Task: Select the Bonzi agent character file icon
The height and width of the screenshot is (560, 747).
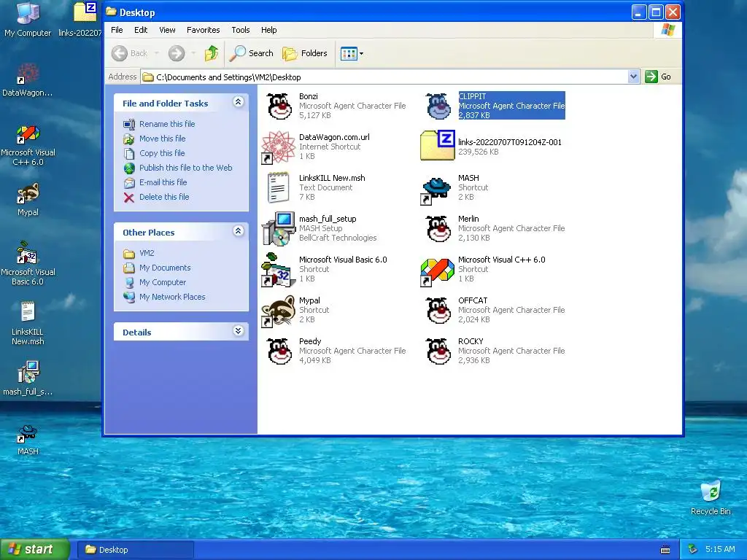Action: pyautogui.click(x=279, y=106)
